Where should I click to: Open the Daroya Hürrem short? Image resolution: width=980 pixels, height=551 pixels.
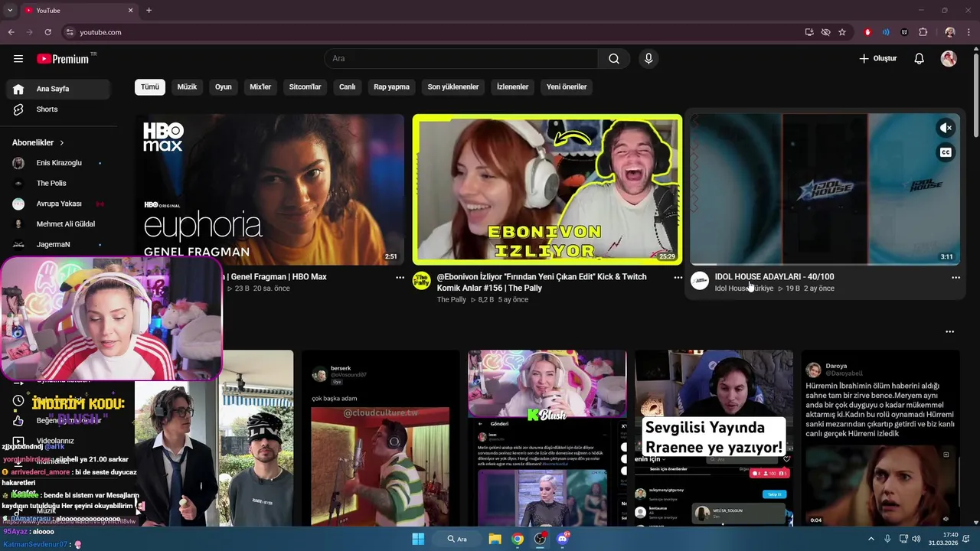[880, 438]
